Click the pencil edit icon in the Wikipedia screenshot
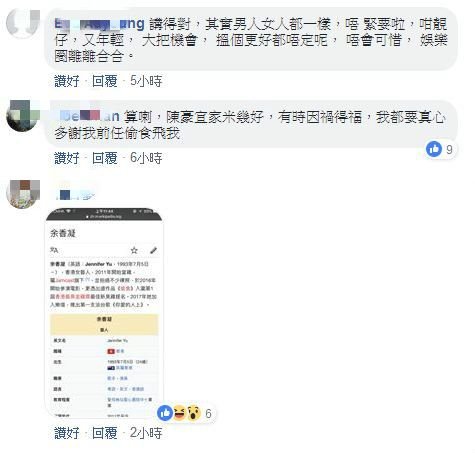Image resolution: width=475 pixels, height=453 pixels. coord(153,250)
